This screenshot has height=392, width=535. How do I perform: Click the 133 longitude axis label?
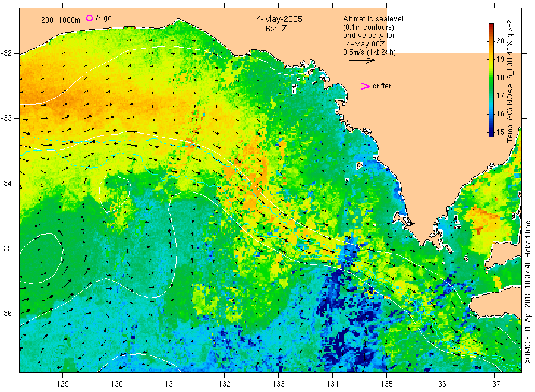pyautogui.click(x=278, y=384)
